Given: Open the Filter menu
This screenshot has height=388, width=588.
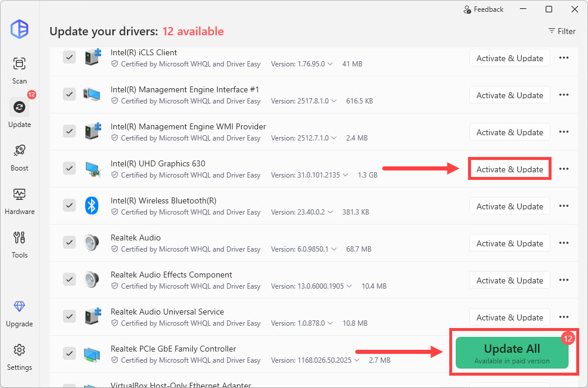Looking at the screenshot, I should point(562,31).
